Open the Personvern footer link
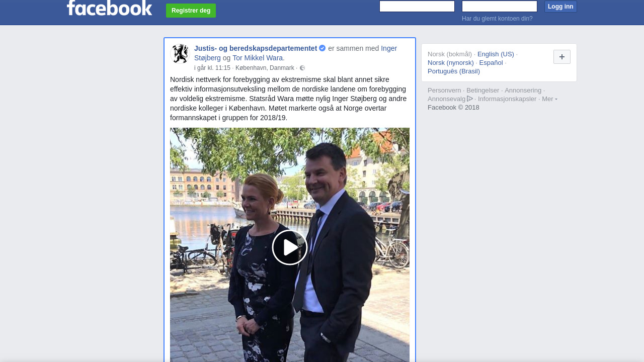Screen dimensions: 644x362 pyautogui.click(x=444, y=90)
